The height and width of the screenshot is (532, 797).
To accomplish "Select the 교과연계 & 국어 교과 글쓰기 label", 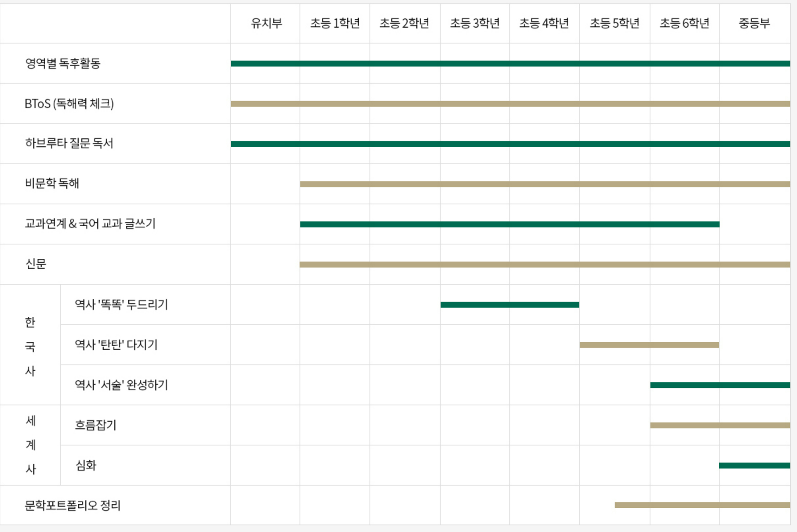I will pyautogui.click(x=90, y=224).
